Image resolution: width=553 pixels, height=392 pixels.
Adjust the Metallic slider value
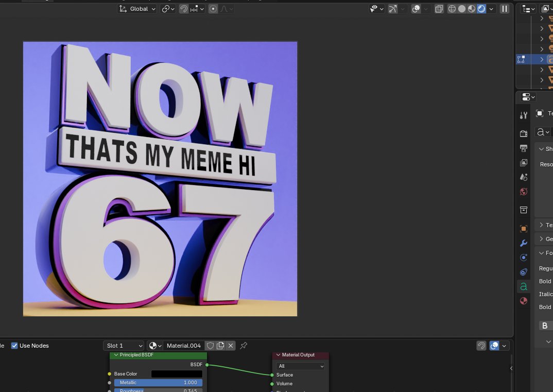tap(159, 383)
